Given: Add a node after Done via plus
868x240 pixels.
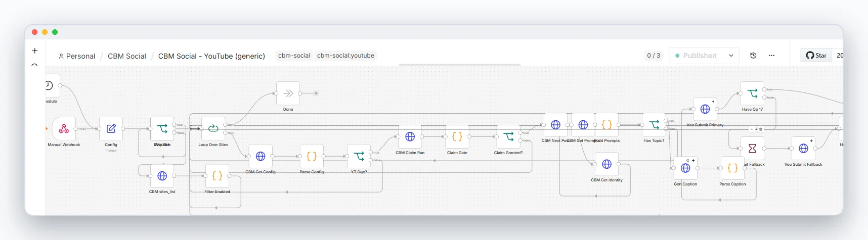Looking at the screenshot, I should [x=316, y=93].
